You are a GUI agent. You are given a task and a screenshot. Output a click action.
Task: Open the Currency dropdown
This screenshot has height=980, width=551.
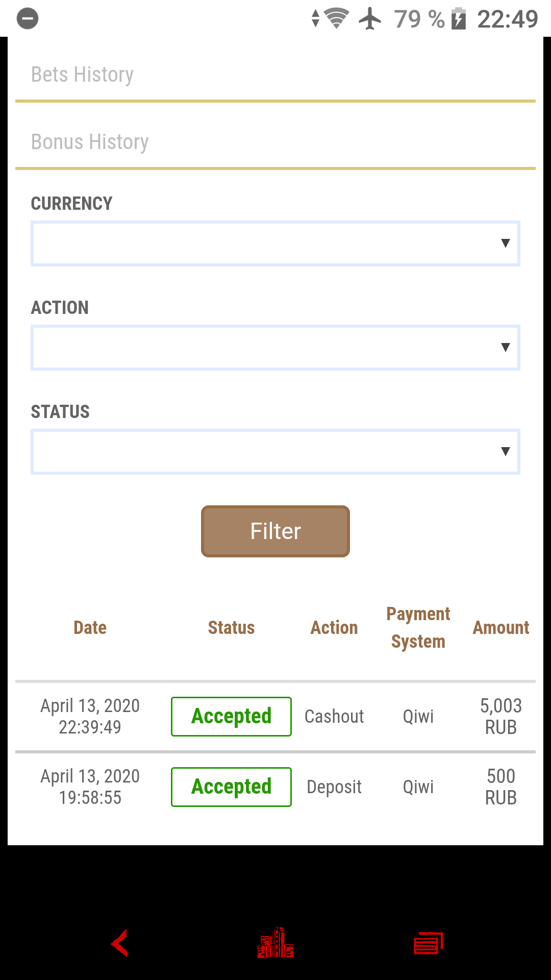pos(275,243)
